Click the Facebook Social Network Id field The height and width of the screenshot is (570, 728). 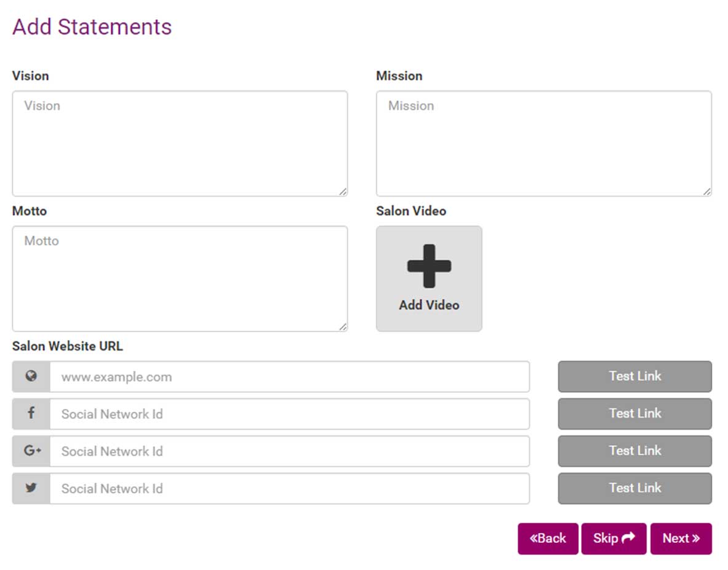[x=289, y=414]
